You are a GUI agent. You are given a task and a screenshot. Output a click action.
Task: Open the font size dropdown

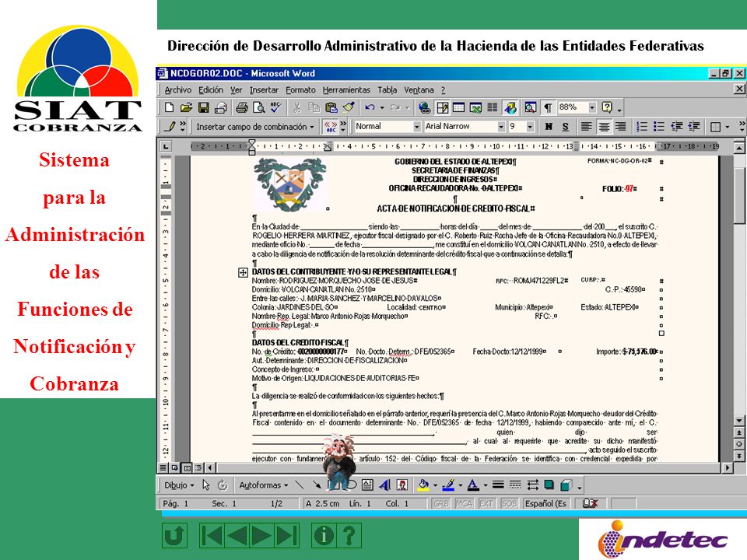pyautogui.click(x=530, y=127)
